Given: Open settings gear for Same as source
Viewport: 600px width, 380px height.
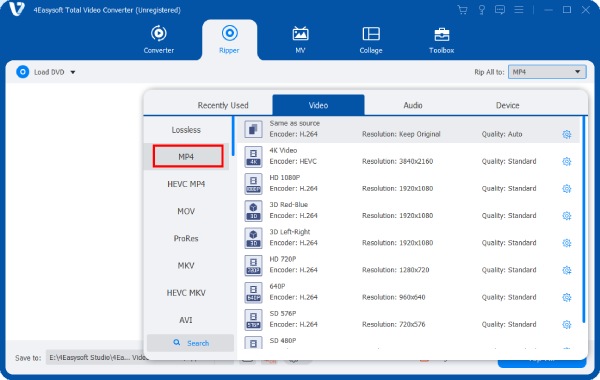Looking at the screenshot, I should 567,134.
